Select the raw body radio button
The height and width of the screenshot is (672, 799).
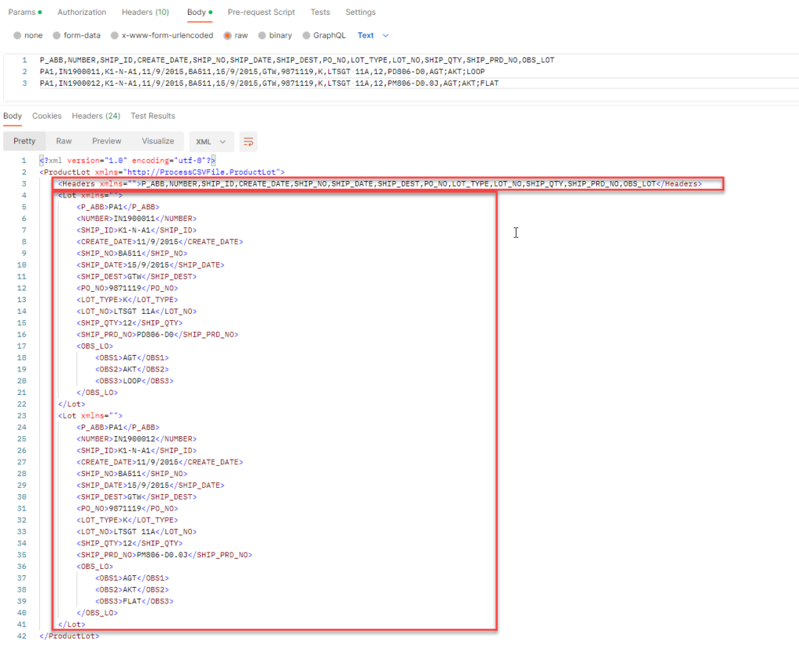coord(228,35)
